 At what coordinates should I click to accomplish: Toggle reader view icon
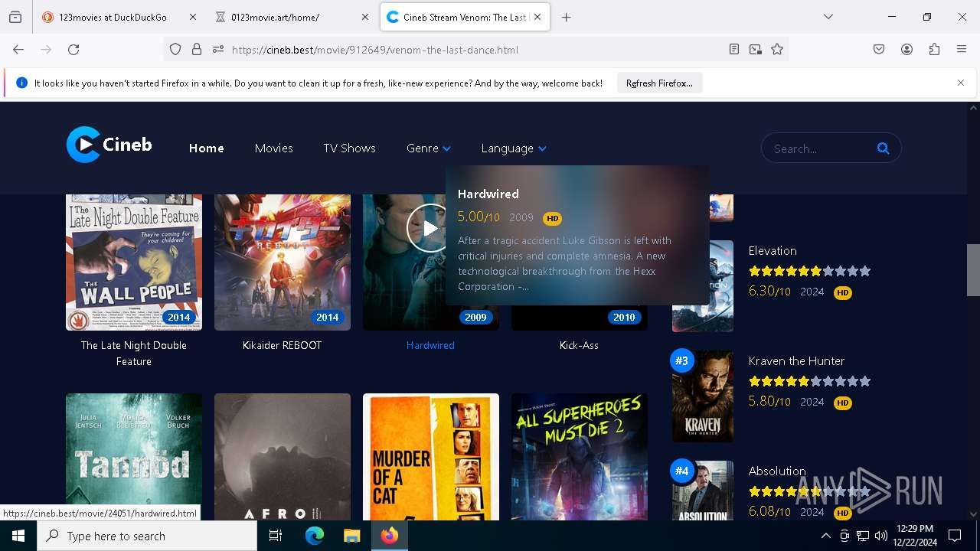click(x=734, y=49)
